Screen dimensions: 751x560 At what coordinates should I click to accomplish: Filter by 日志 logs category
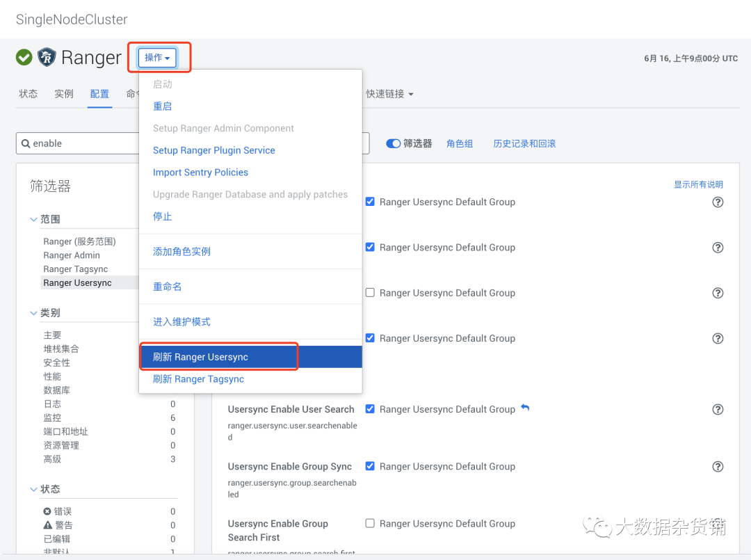52,404
